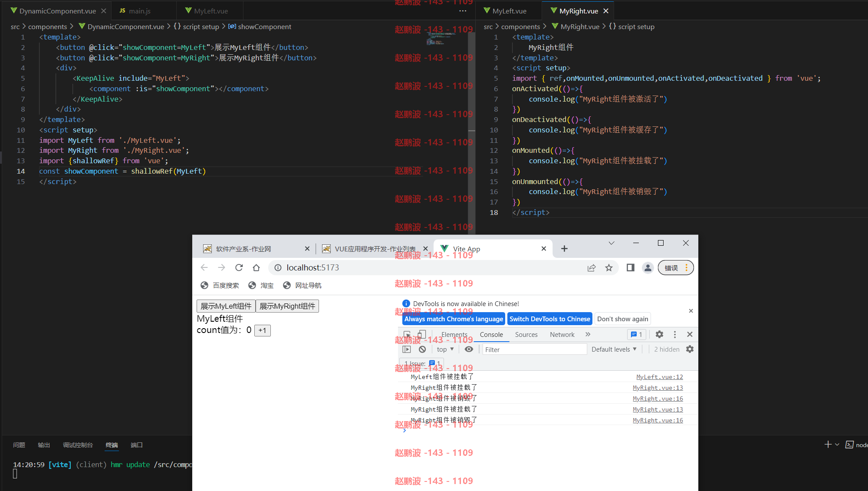The width and height of the screenshot is (868, 491).
Task: Open the Elements DevTools tab
Action: point(454,335)
